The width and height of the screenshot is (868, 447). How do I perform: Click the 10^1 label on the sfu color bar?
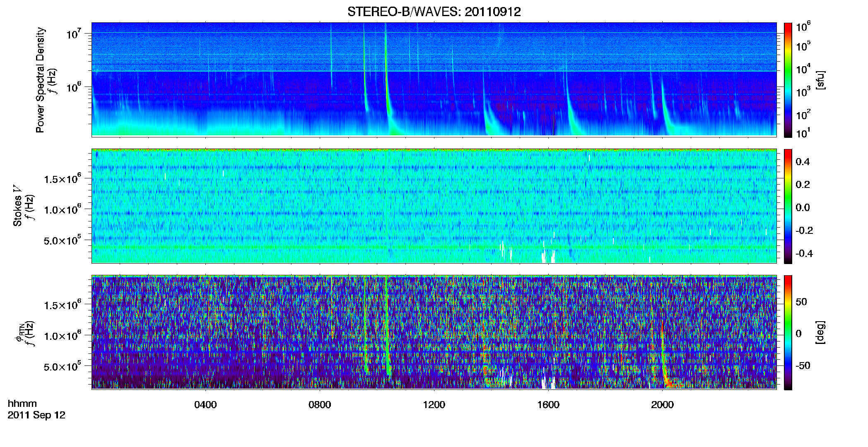tap(803, 133)
